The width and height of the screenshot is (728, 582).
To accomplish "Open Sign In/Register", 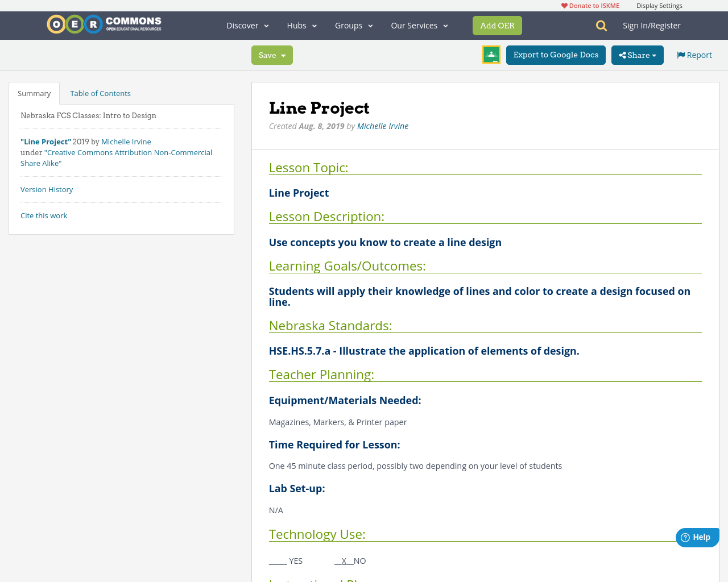I will (x=651, y=24).
